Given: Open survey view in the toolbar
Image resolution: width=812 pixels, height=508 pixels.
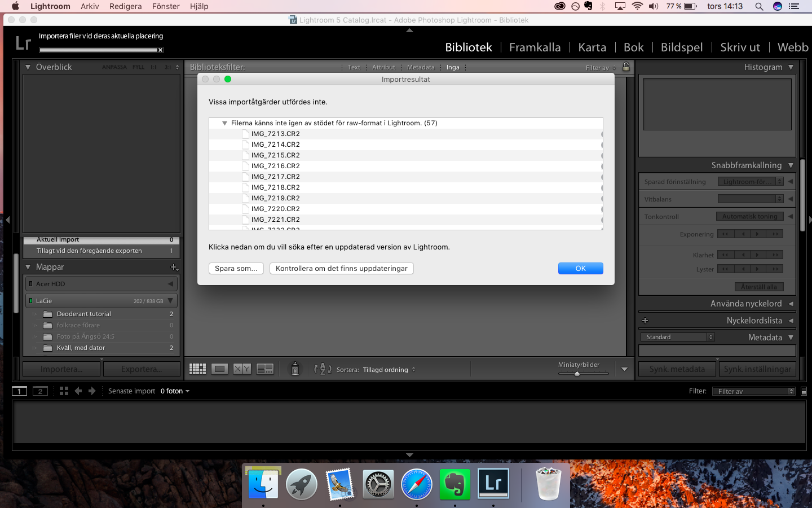Looking at the screenshot, I should (x=265, y=369).
